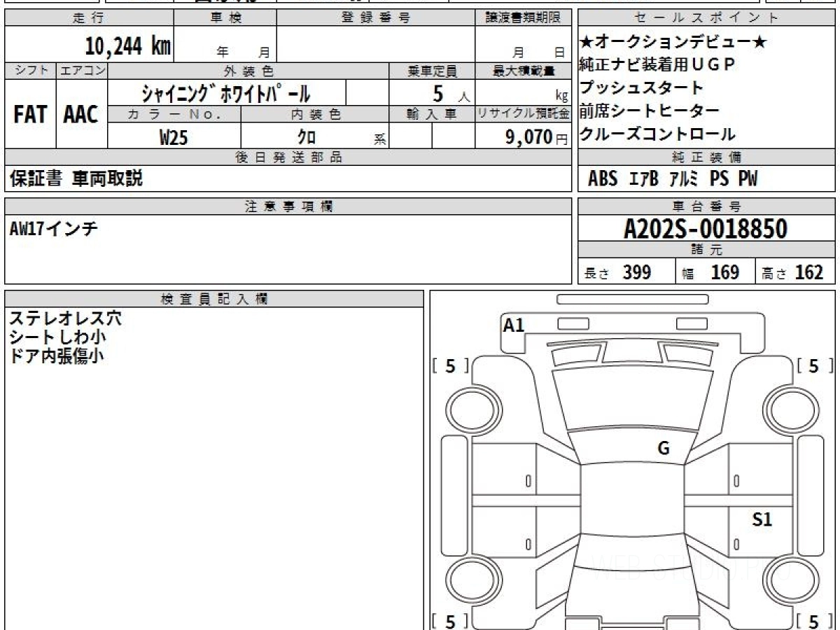
Task: Select the FAT shift type cell
Action: point(30,115)
